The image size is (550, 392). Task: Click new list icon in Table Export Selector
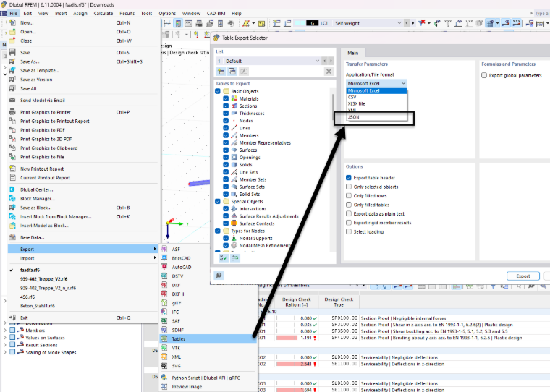pyautogui.click(x=221, y=72)
